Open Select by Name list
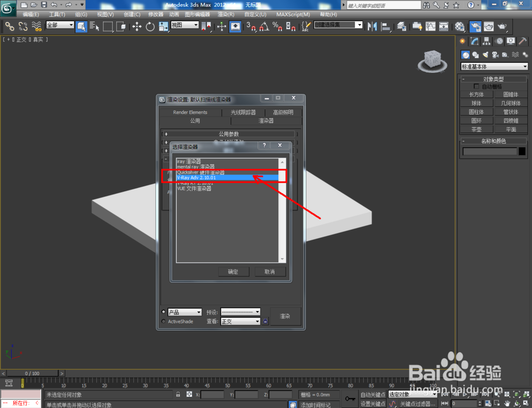Image resolution: width=532 pixels, height=408 pixels. click(x=94, y=26)
